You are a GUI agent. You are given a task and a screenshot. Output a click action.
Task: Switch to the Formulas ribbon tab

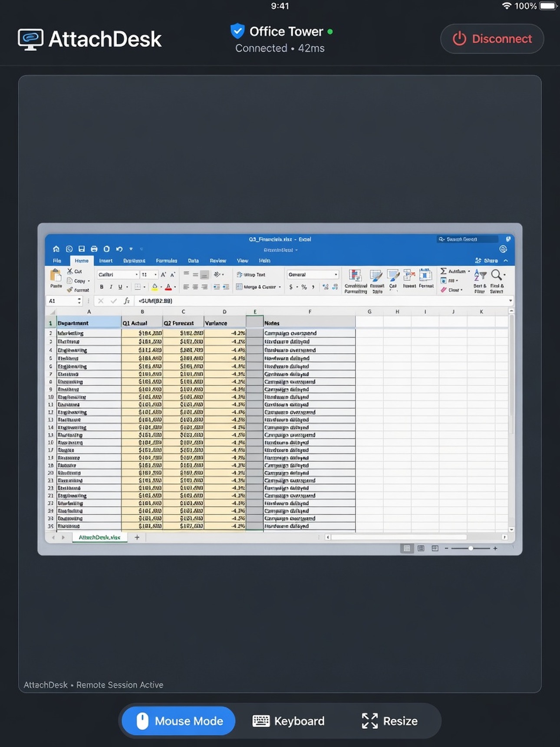point(166,260)
